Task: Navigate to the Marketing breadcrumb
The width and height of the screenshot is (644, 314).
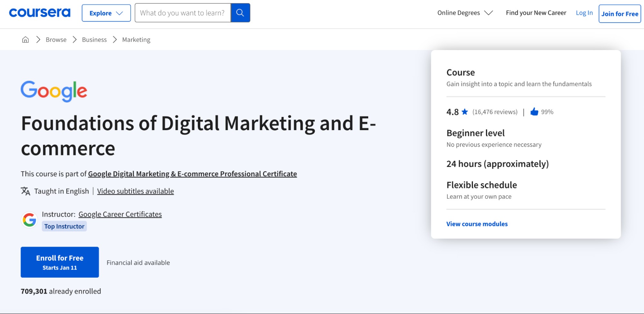Action: [x=136, y=40]
